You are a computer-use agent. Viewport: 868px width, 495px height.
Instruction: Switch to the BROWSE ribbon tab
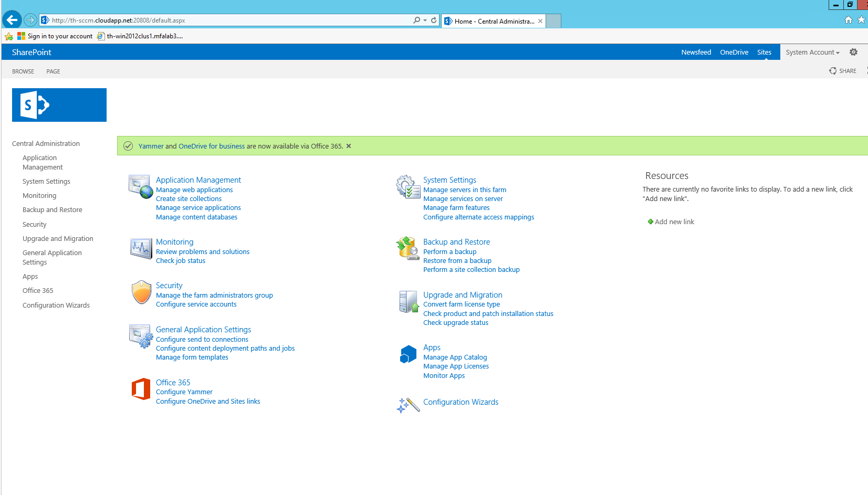23,71
